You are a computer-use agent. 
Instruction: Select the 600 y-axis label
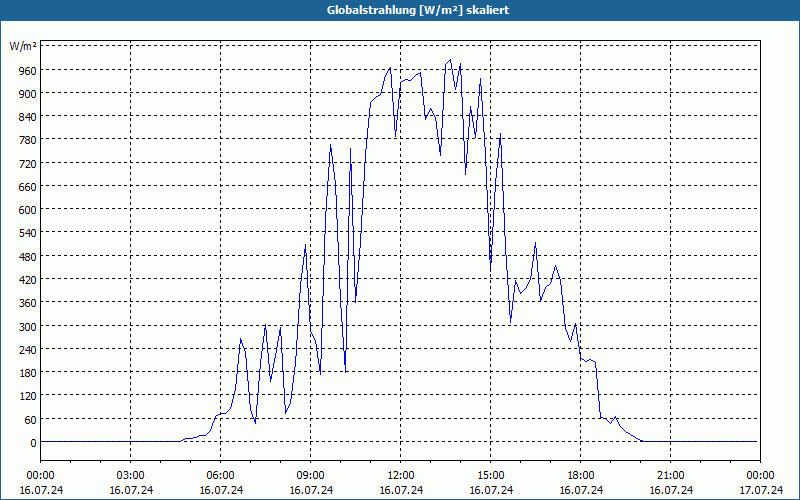coord(28,210)
